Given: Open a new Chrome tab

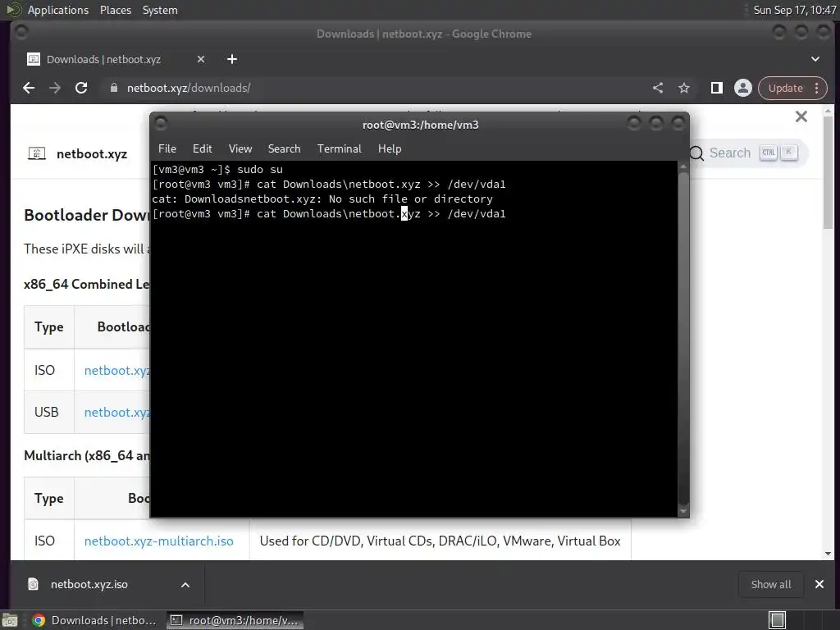Looking at the screenshot, I should [x=232, y=59].
